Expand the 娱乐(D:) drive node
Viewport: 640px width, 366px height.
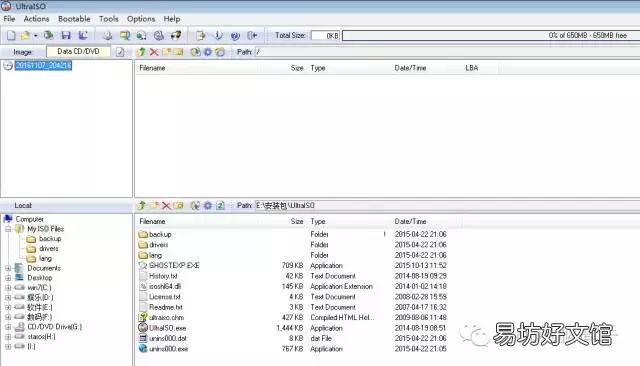8,297
